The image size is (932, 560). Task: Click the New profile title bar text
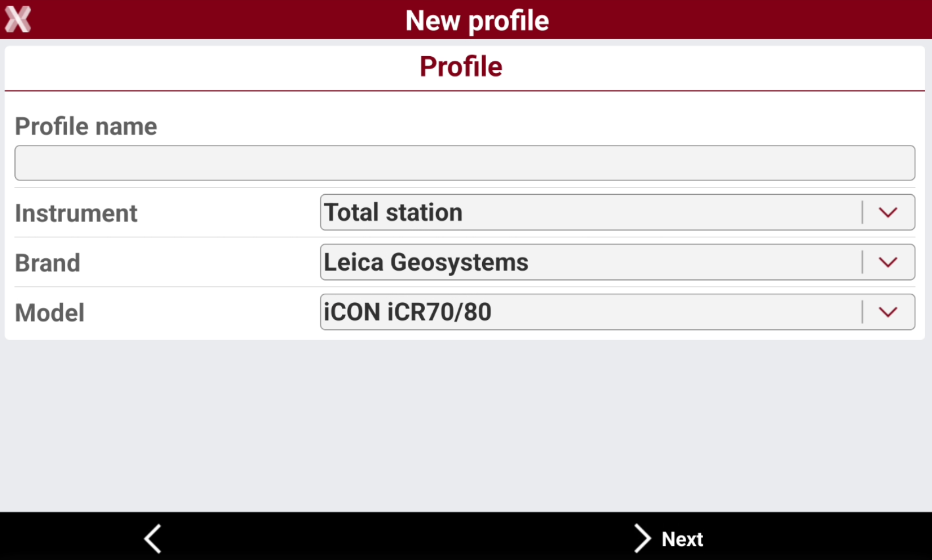(477, 20)
